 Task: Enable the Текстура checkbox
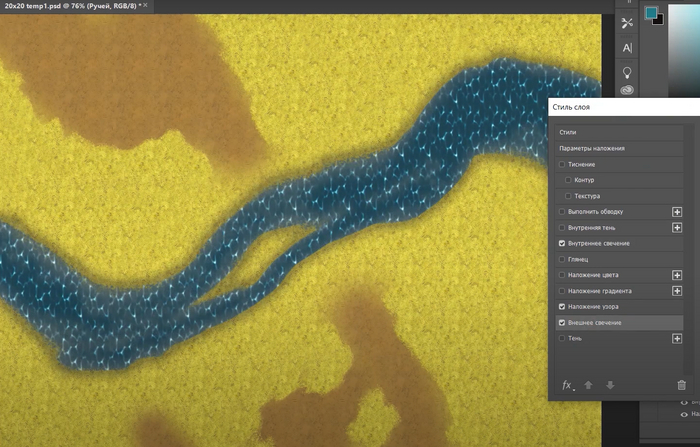point(568,196)
